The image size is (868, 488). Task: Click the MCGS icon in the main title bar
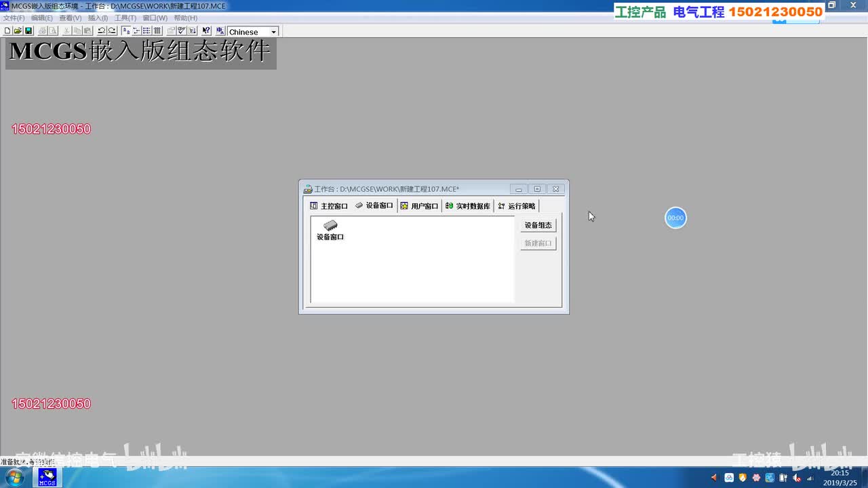coord(5,5)
